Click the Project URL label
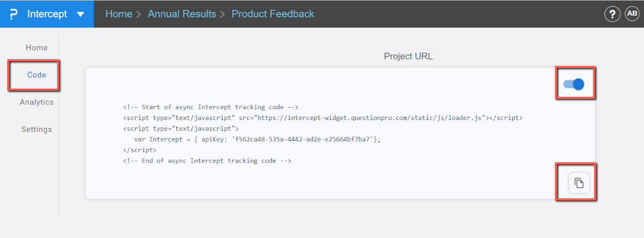The height and width of the screenshot is (238, 644). click(x=409, y=56)
